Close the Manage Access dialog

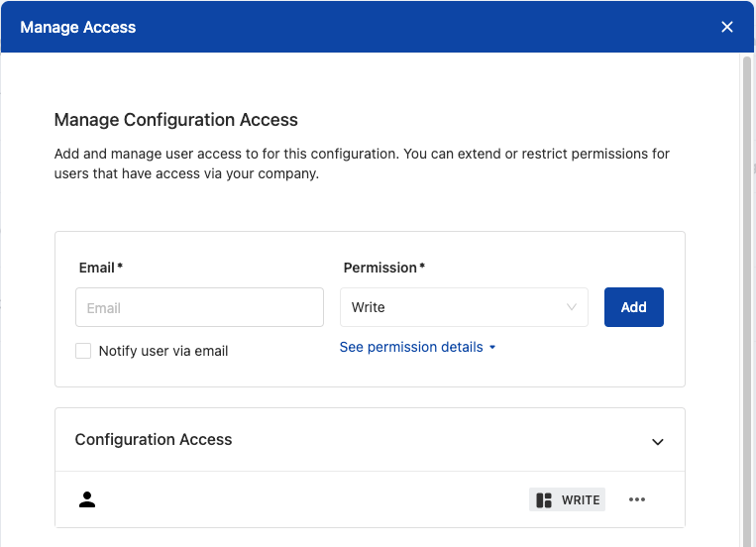[727, 27]
